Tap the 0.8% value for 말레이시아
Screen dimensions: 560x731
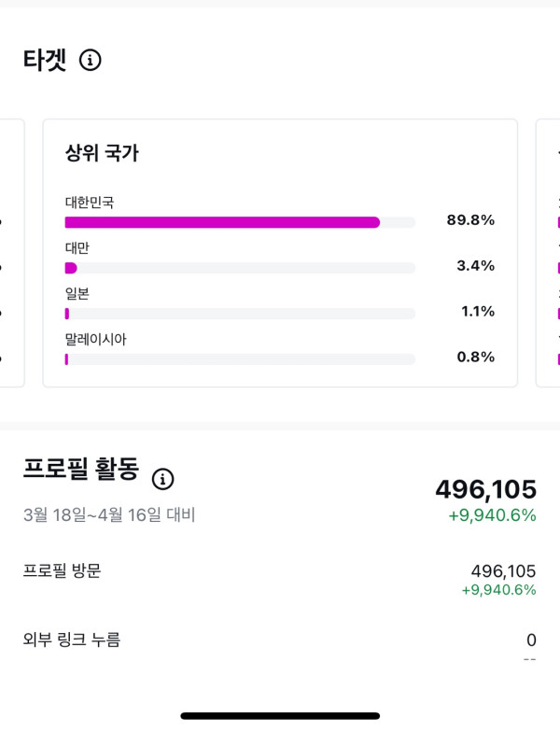coord(475,358)
